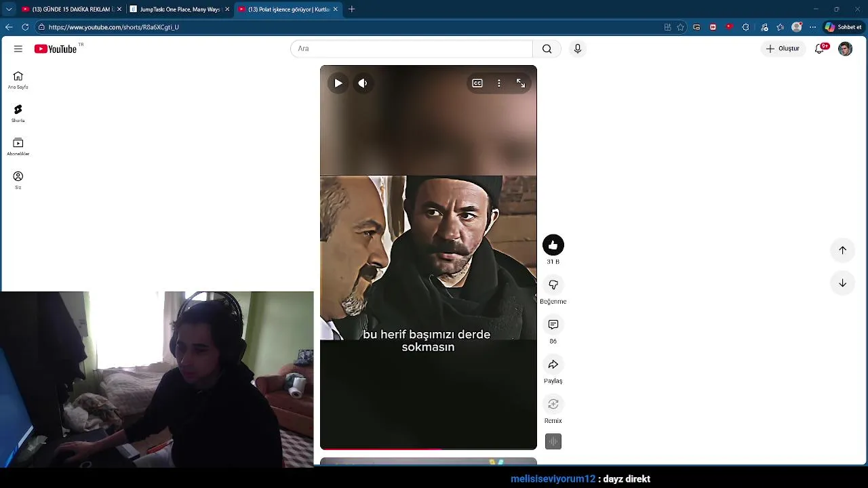The height and width of the screenshot is (488, 868).
Task: Like the Short with 31 B likes
Action: pos(553,245)
